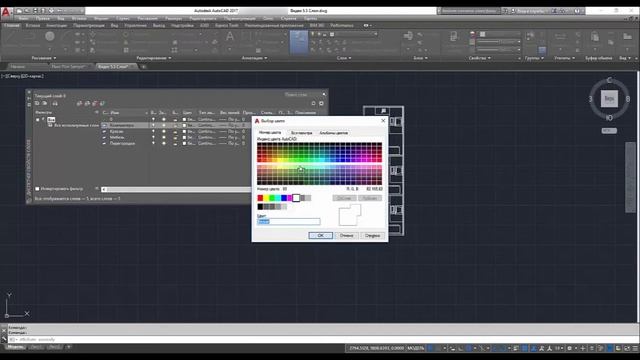Confirm color with the OK button
640x360 pixels.
click(320, 236)
